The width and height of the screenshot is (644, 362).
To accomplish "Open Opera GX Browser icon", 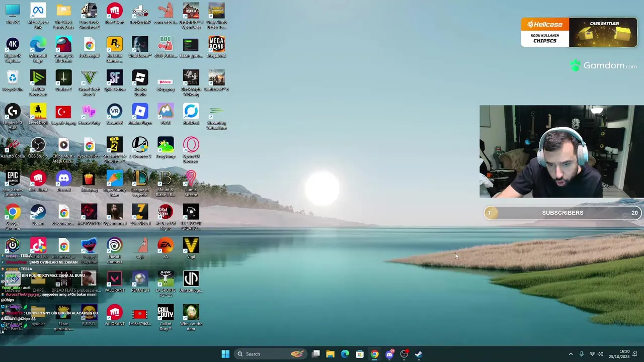I will [x=191, y=150].
